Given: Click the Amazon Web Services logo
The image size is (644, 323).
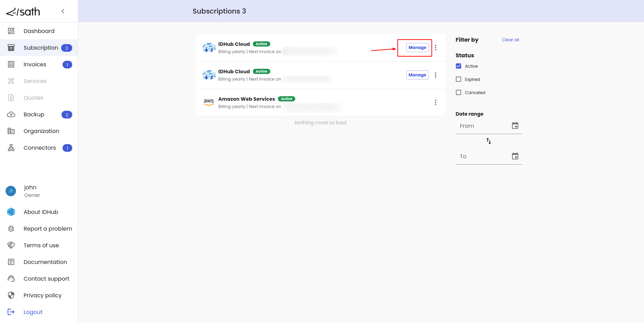Looking at the screenshot, I should coord(209,102).
